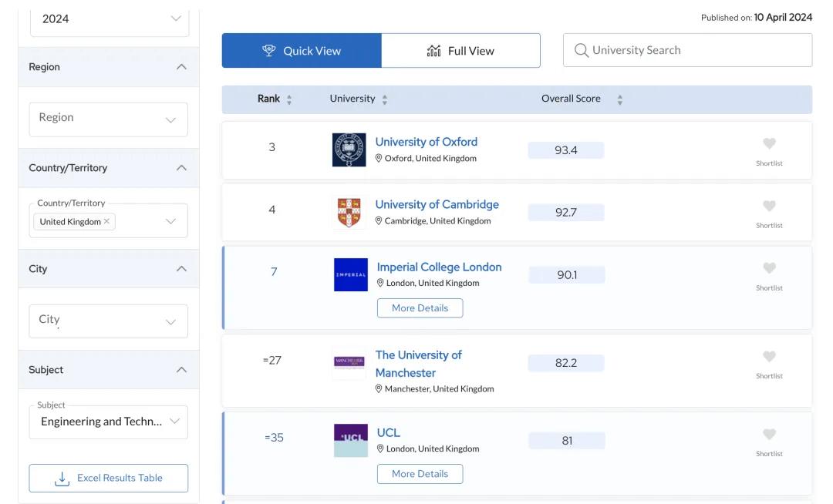Screen dimensions: 833x504
Task: Open the Subject Engineering and Technology dropdown
Action: 109,422
